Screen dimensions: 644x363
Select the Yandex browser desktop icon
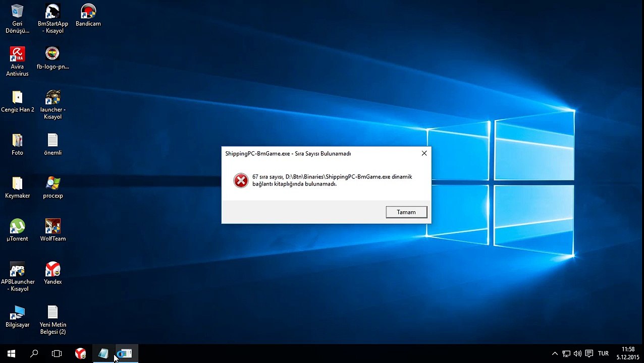[x=52, y=273]
